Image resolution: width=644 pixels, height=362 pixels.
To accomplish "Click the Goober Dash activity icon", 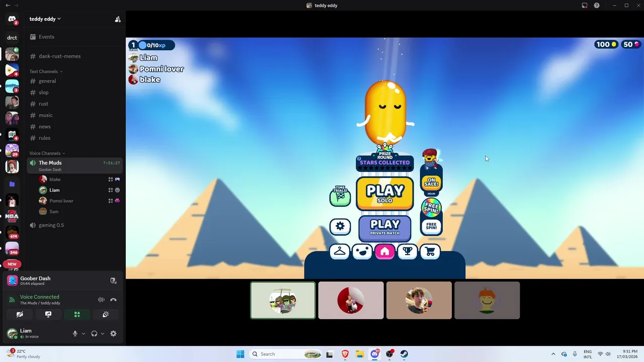I will pos(12,281).
